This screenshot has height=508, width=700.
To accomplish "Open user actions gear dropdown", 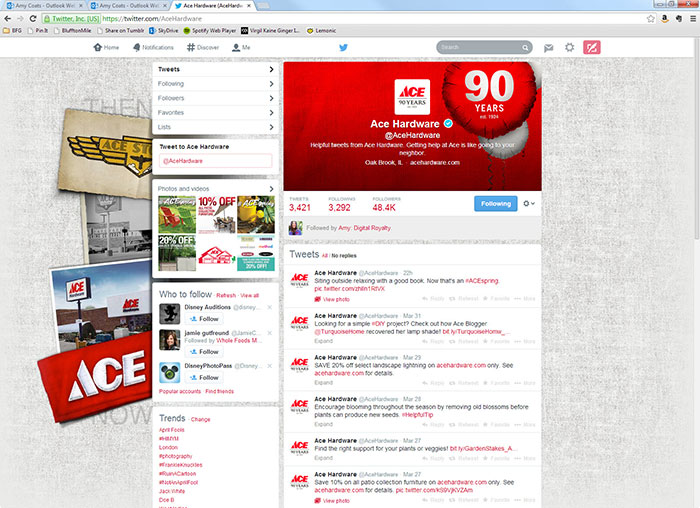I will (x=529, y=204).
